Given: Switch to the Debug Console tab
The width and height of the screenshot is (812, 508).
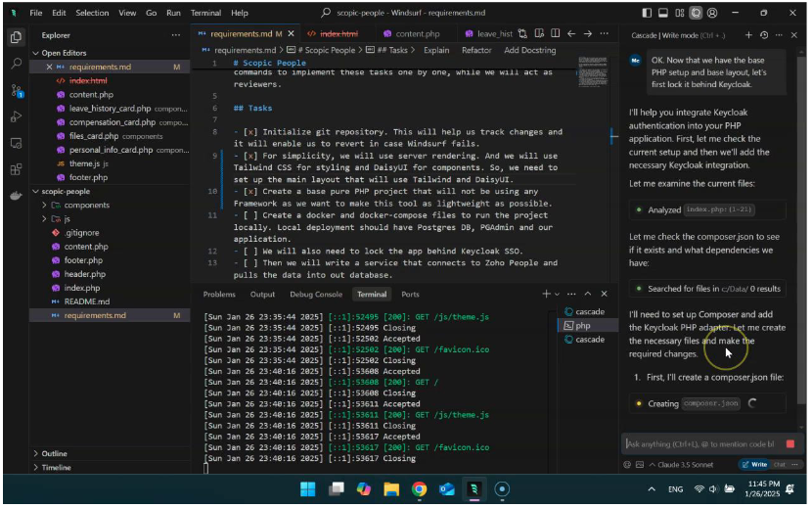Looking at the screenshot, I should (316, 295).
